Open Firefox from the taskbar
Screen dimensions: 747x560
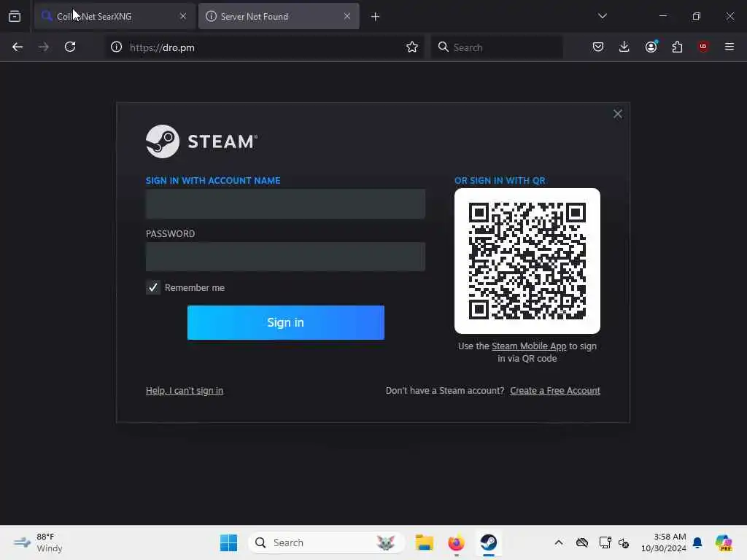(456, 542)
